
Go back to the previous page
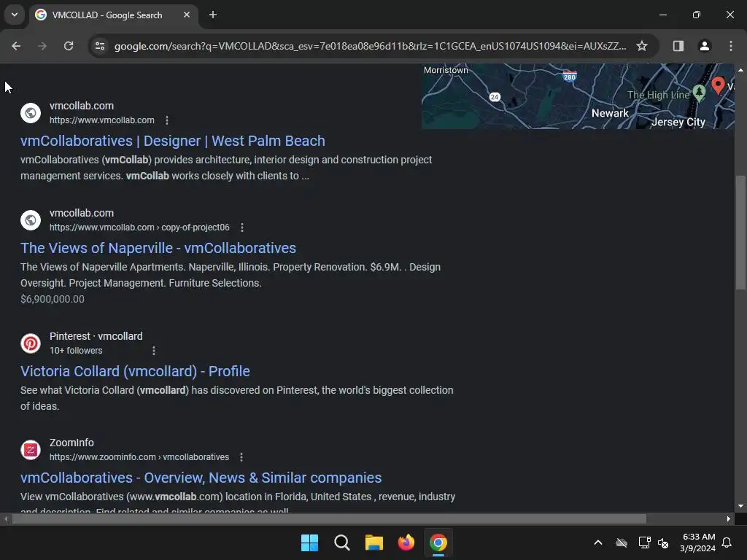point(16,46)
